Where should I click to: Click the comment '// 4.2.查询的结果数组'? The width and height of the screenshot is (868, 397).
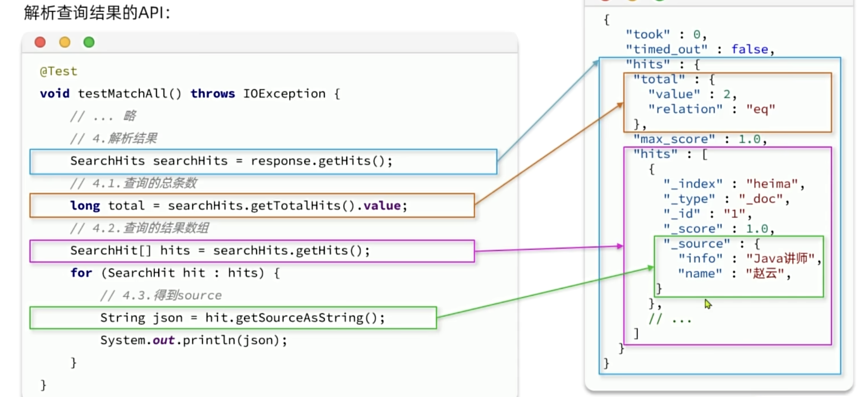click(139, 228)
